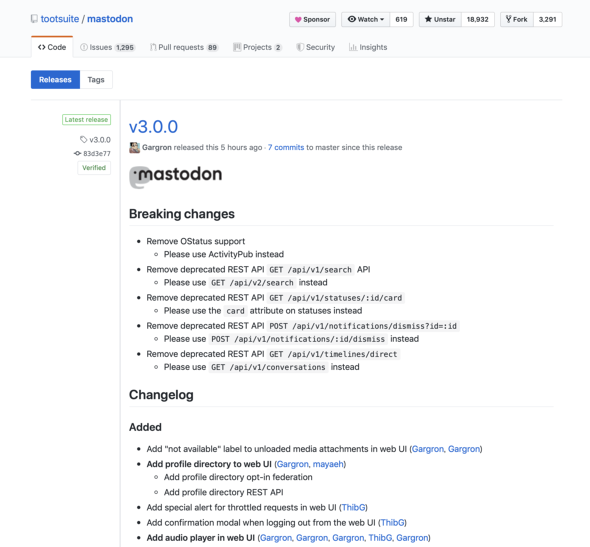Viewport: 590px width, 547px height.
Task: Fork the repository via Fork button
Action: click(517, 20)
